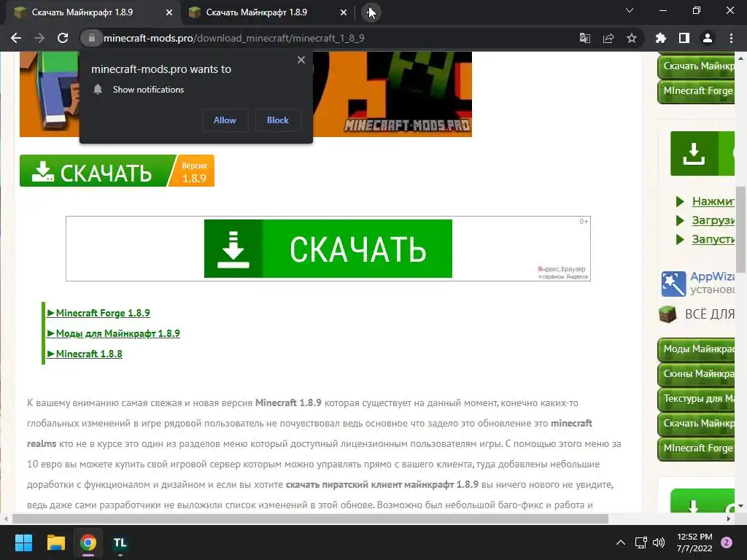747x560 pixels.
Task: Click the Chrome taskbar icon
Action: point(88,542)
